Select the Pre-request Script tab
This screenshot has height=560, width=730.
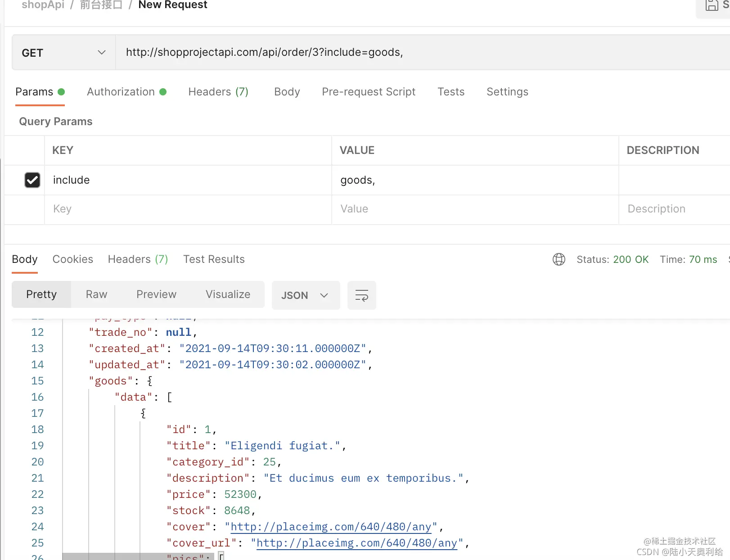pos(369,92)
